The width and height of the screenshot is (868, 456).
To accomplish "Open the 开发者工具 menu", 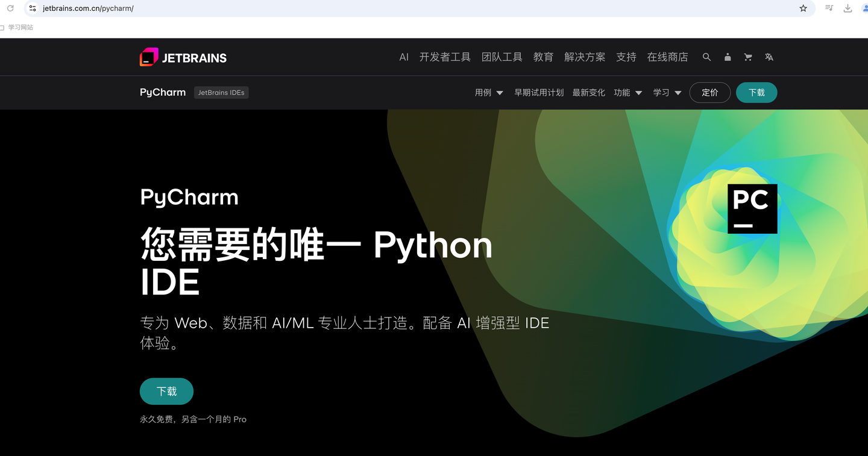I will [x=445, y=57].
